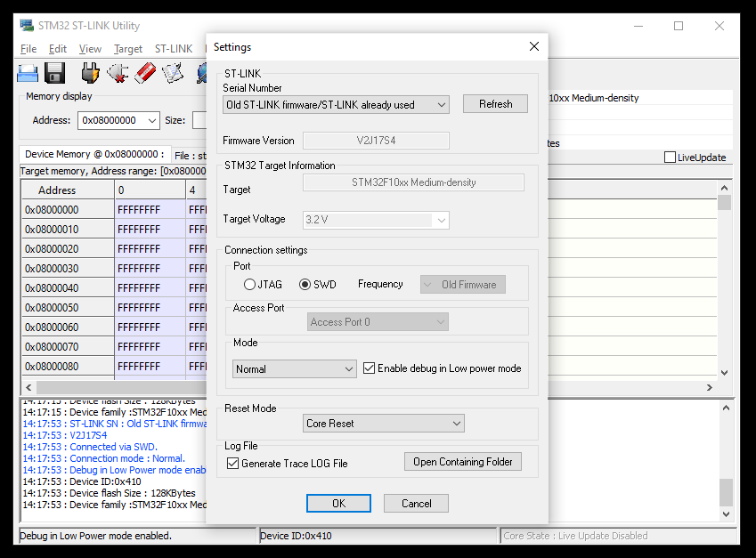This screenshot has width=756, height=558.
Task: Click Open Containing Folder button
Action: click(463, 462)
